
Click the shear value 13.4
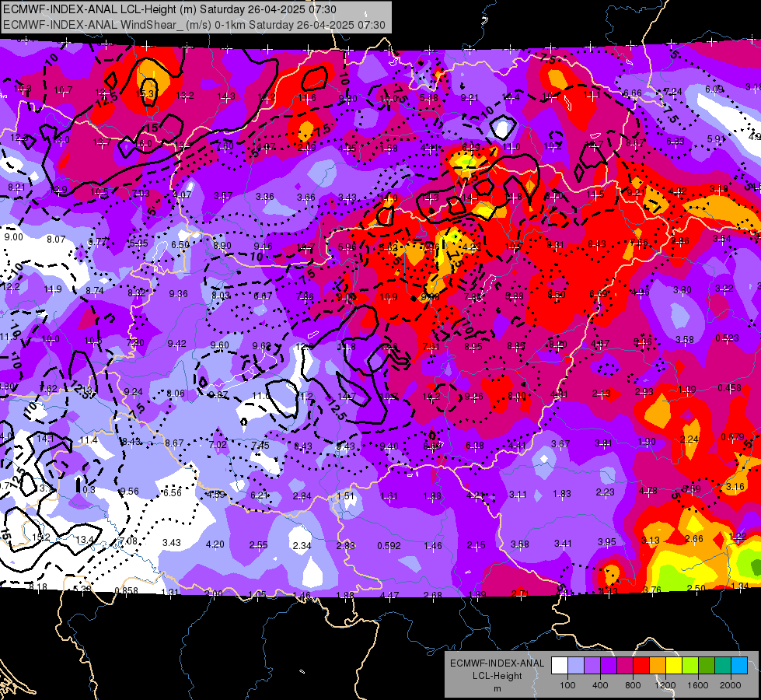pos(85,539)
